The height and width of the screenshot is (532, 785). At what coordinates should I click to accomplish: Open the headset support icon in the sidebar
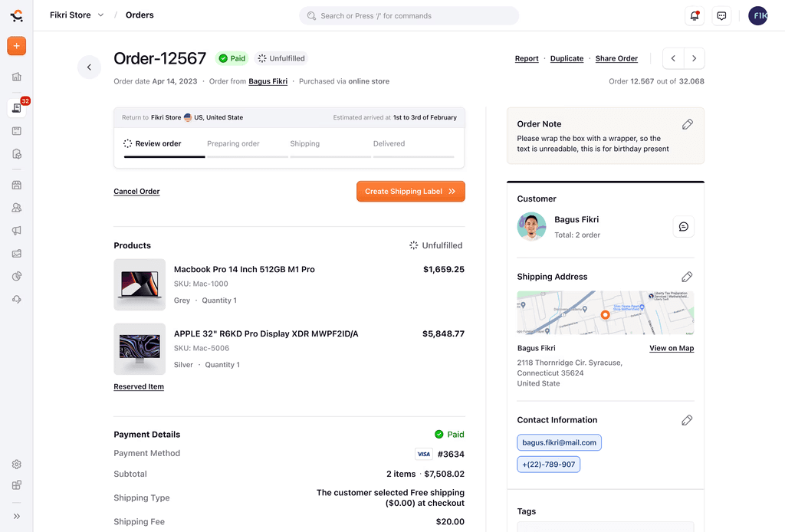coord(17,299)
